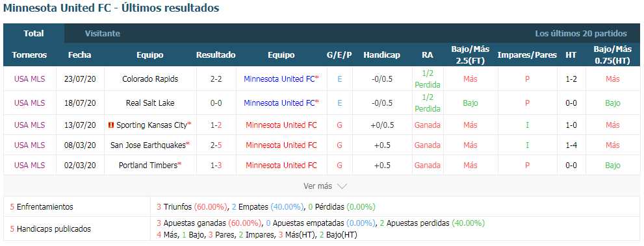Click the 1-3 Portland Timbers result
The image size is (644, 246).
click(x=216, y=166)
